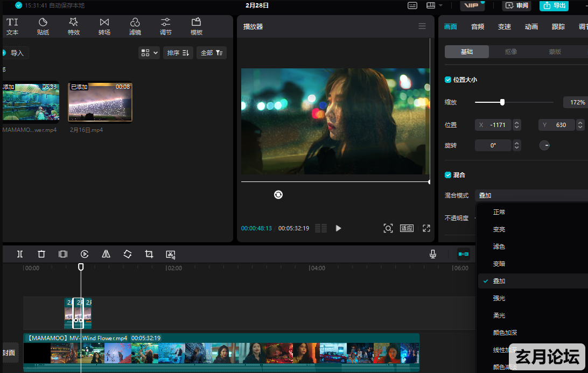The width and height of the screenshot is (588, 373).
Task: Switch to the 音频 tab
Action: 478,26
